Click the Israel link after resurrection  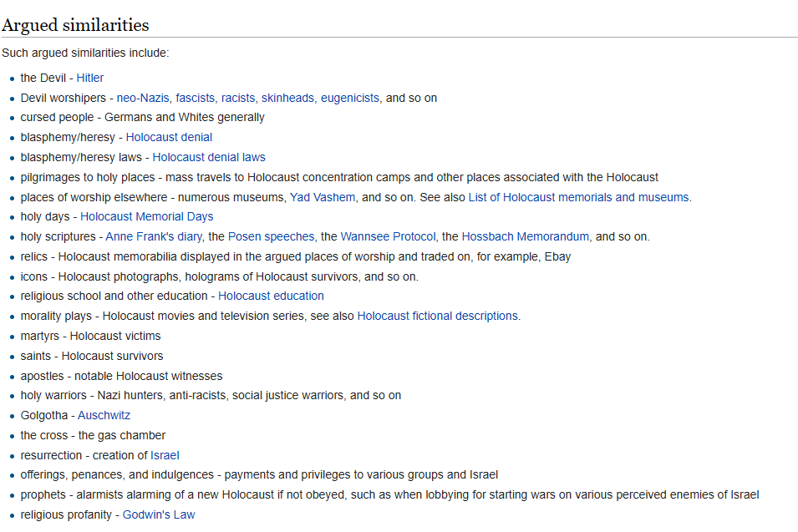pyautogui.click(x=165, y=455)
